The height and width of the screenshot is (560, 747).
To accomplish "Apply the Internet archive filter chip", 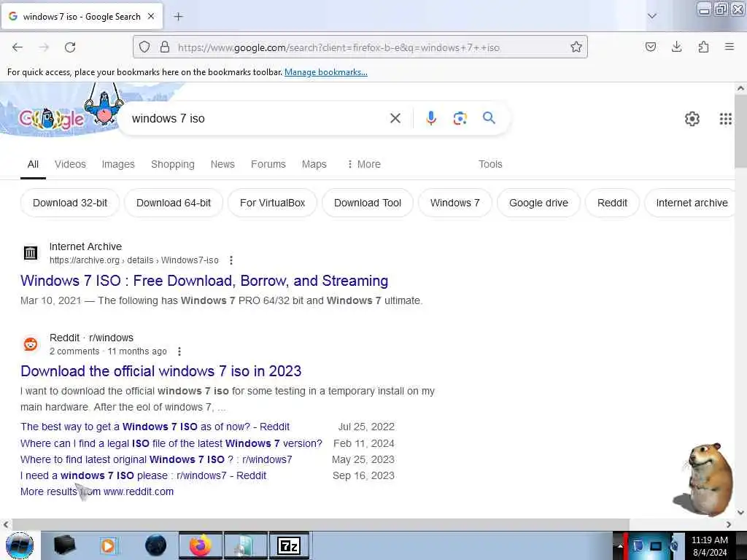I will pos(689,203).
